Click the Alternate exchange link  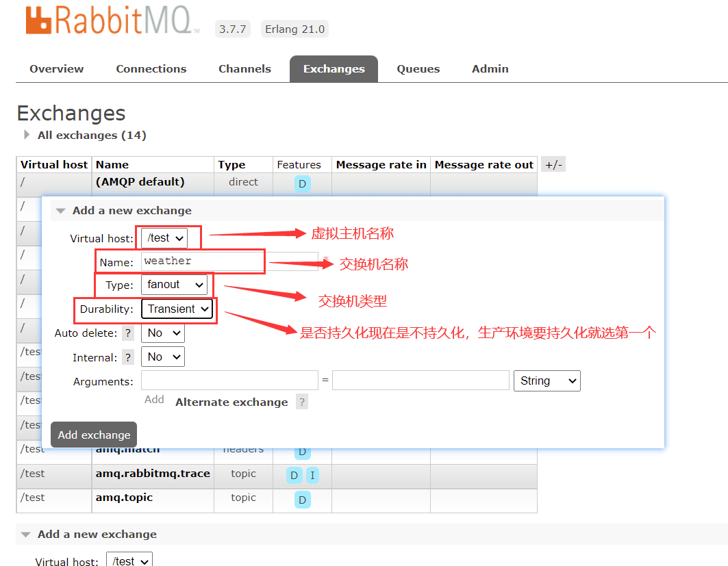231,402
